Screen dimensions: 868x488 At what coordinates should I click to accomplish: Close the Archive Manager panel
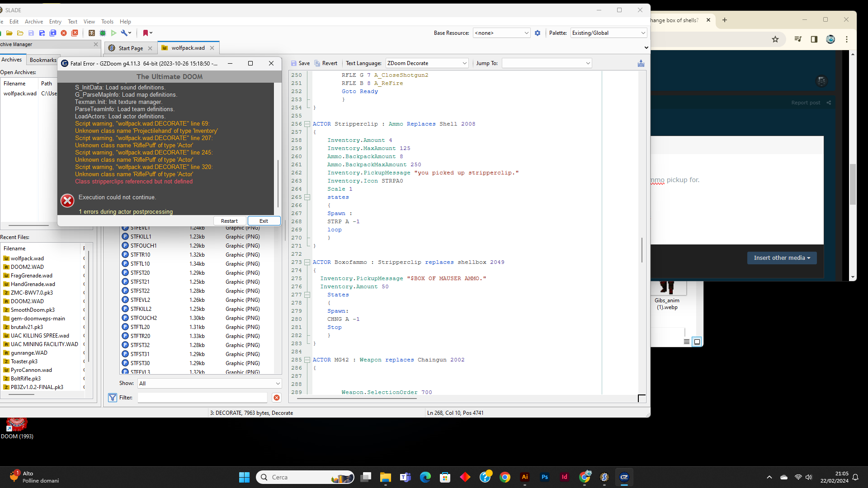click(x=96, y=44)
